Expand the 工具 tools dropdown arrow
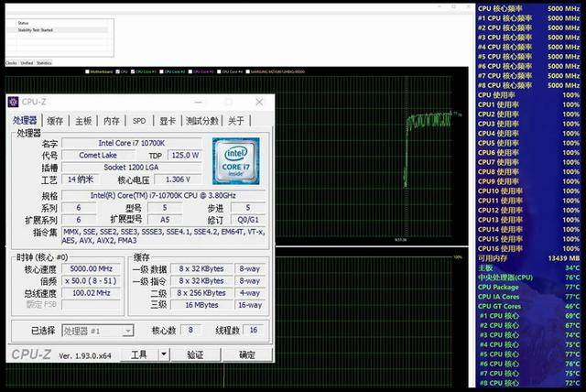 [x=166, y=354]
